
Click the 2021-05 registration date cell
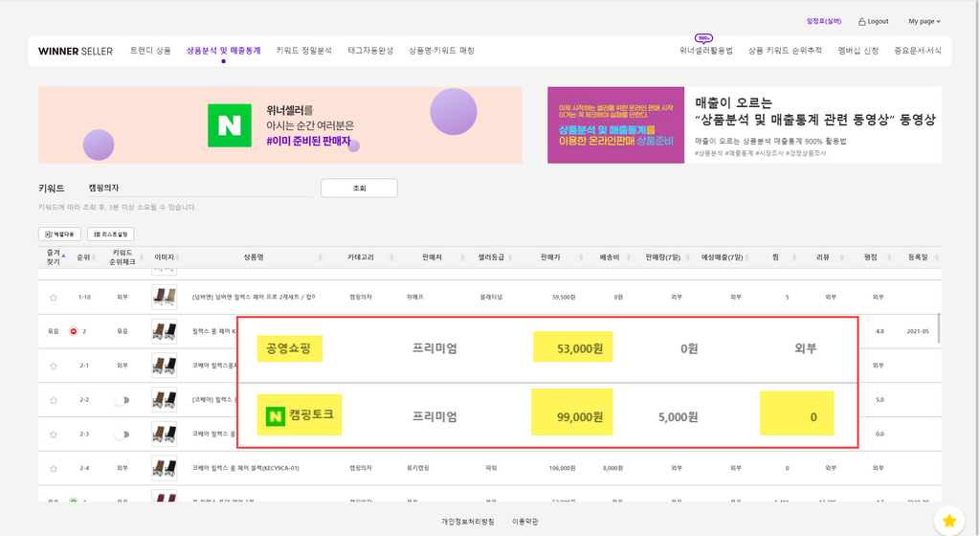[x=918, y=331]
